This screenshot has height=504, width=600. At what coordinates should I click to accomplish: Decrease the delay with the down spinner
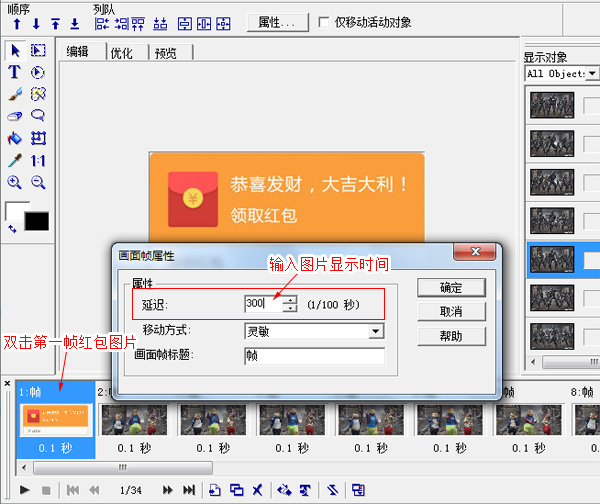point(290,308)
